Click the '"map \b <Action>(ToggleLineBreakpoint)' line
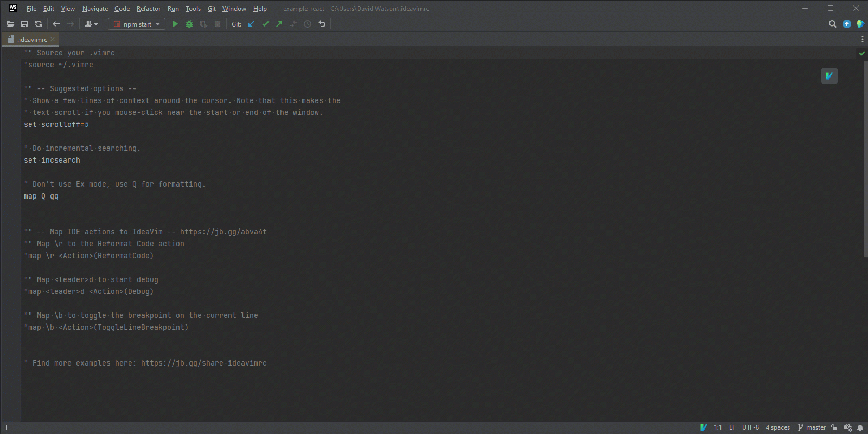The height and width of the screenshot is (434, 868). point(106,327)
